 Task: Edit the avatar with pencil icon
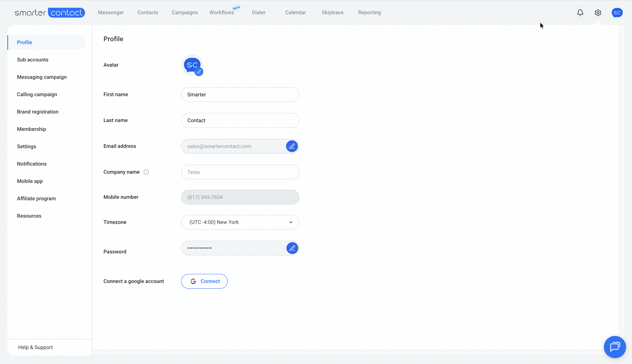(199, 72)
